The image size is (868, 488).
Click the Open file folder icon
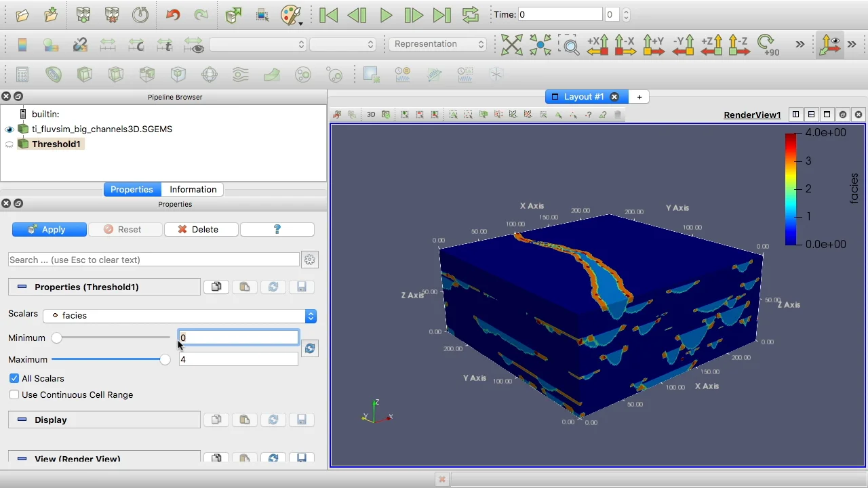tap(22, 15)
